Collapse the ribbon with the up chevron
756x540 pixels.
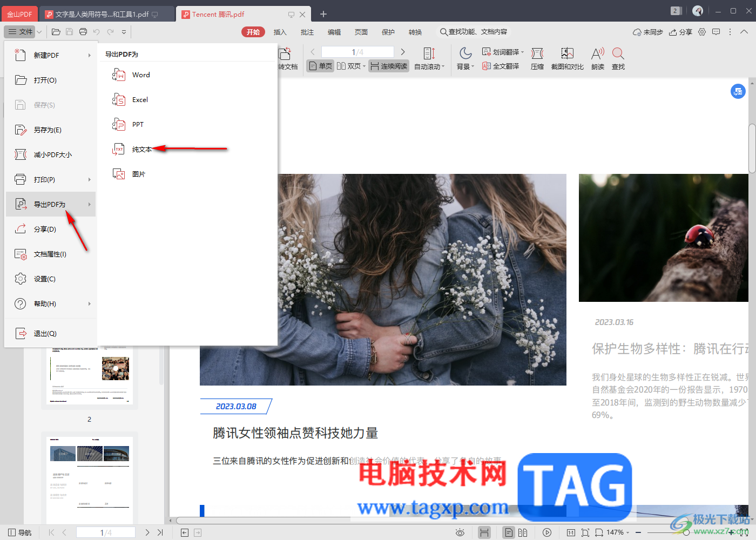744,32
